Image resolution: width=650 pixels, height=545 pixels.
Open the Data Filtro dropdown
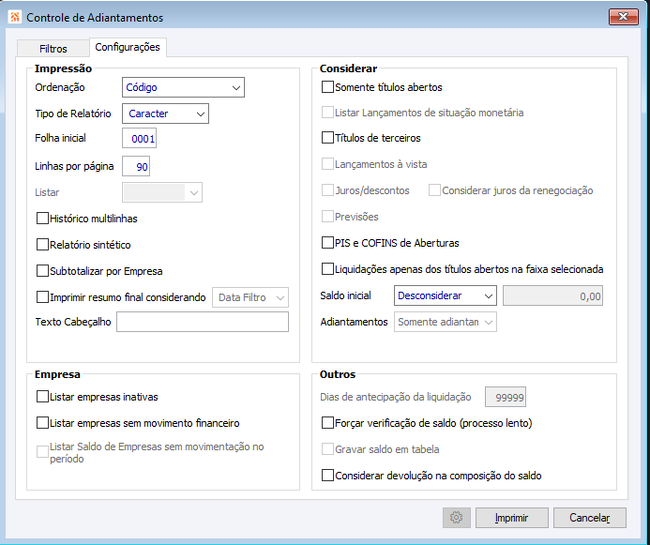[250, 298]
